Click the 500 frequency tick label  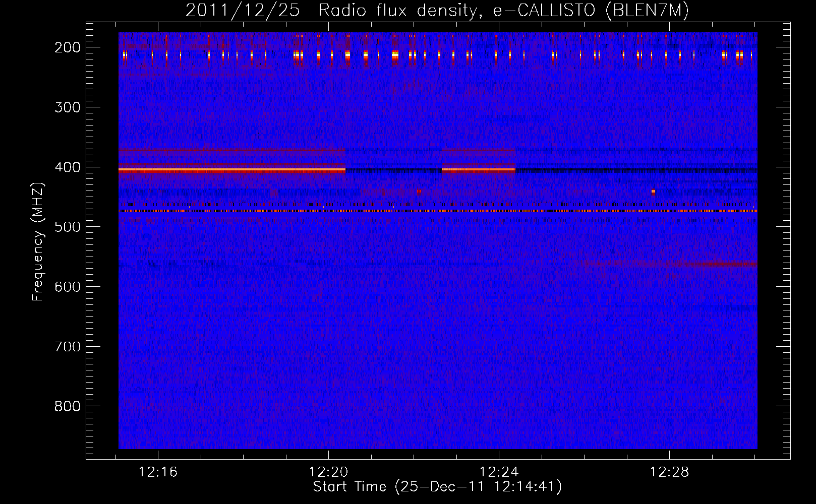pos(68,227)
